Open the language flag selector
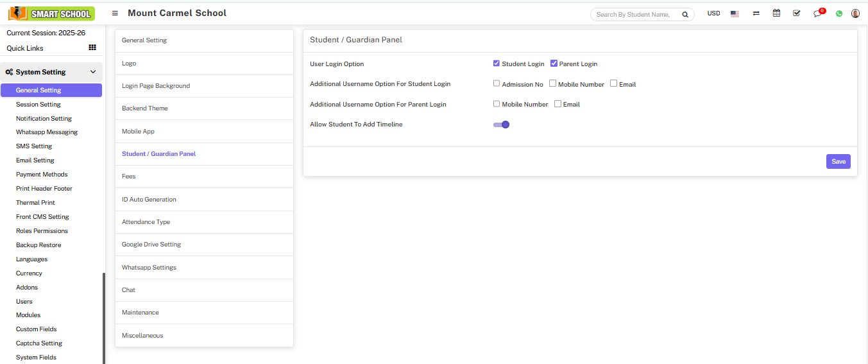 click(735, 13)
